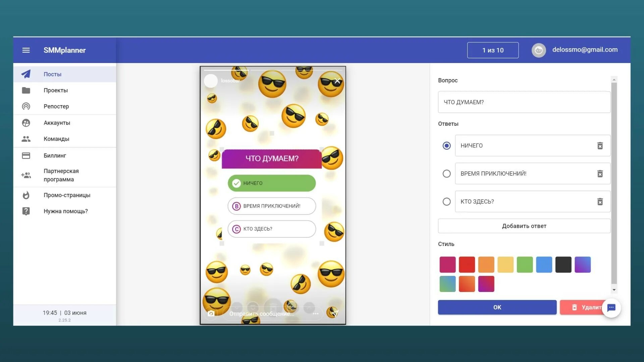This screenshot has width=644, height=362.
Task: Pick the green style color swatch
Action: tap(525, 264)
